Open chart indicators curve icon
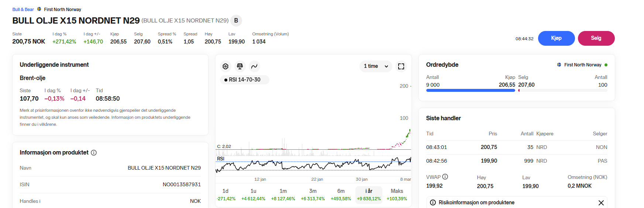This screenshot has height=208, width=644. (x=254, y=66)
